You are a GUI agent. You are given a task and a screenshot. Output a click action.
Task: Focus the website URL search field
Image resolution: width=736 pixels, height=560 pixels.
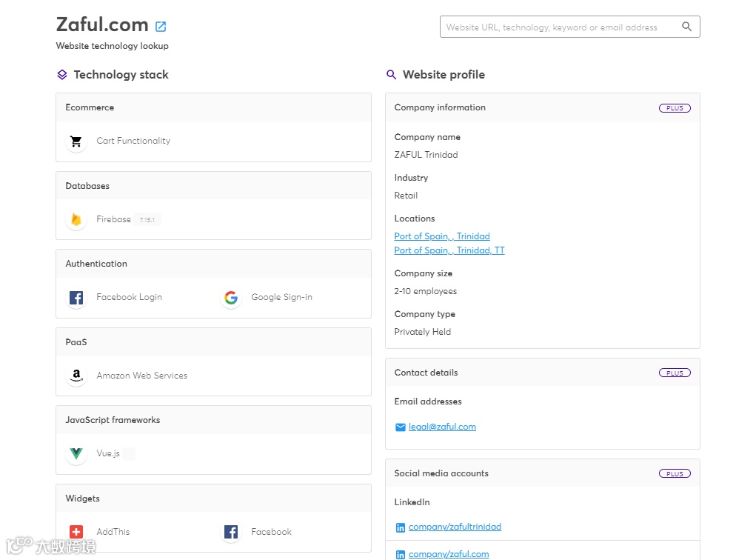(559, 27)
